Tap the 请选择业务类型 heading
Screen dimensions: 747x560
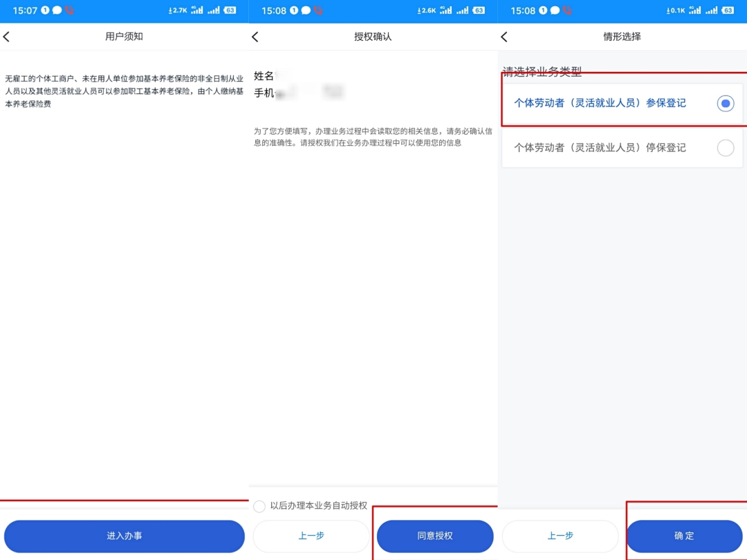(542, 72)
